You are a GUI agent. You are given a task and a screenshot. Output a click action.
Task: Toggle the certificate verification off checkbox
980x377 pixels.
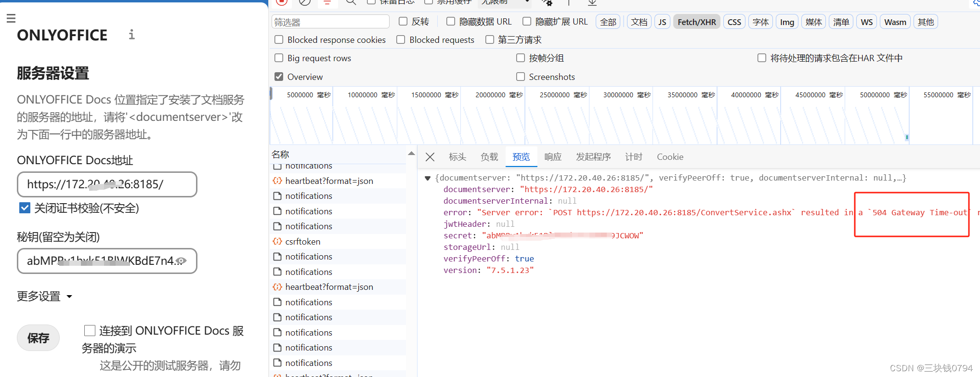[25, 208]
